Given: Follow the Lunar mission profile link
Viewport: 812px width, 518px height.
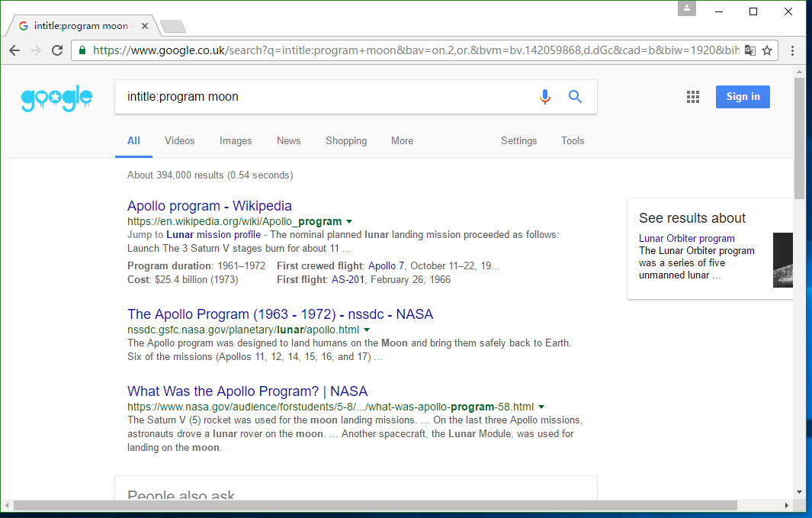Looking at the screenshot, I should click(x=213, y=235).
